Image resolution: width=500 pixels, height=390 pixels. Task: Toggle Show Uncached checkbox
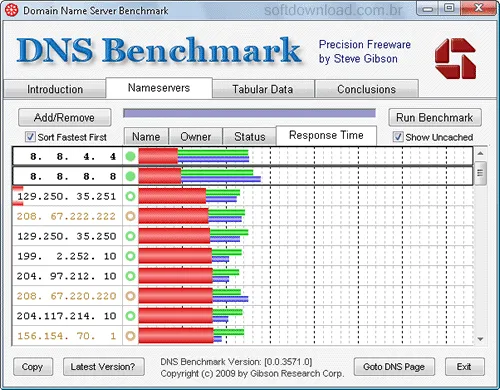[x=398, y=137]
